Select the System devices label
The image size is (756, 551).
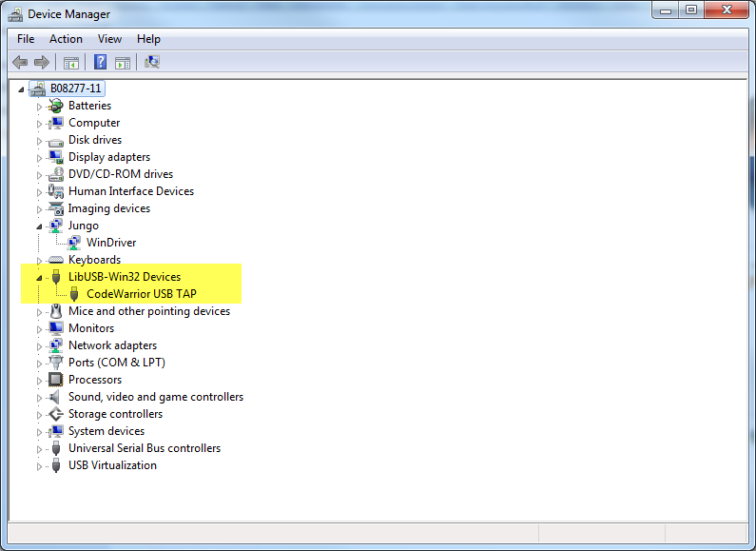click(x=107, y=431)
